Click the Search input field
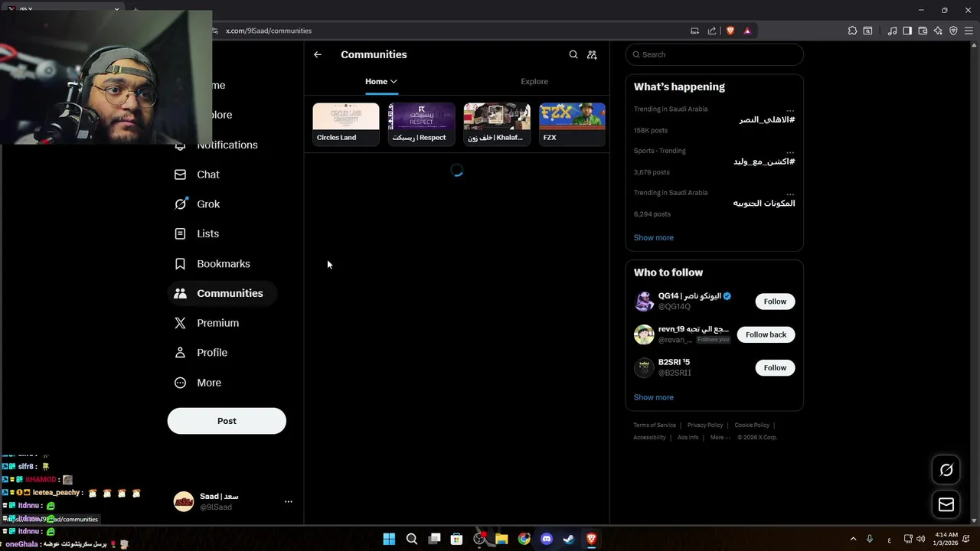Image resolution: width=980 pixels, height=551 pixels. (714, 54)
